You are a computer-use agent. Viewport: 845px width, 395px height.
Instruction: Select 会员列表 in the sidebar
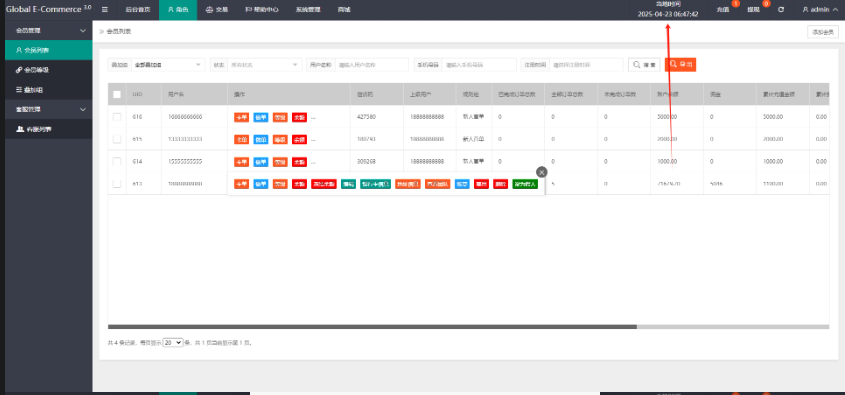(49, 50)
